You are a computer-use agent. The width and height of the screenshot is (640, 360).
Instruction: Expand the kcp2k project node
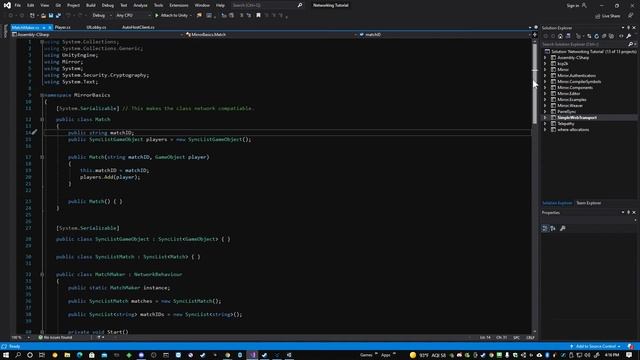click(545, 64)
